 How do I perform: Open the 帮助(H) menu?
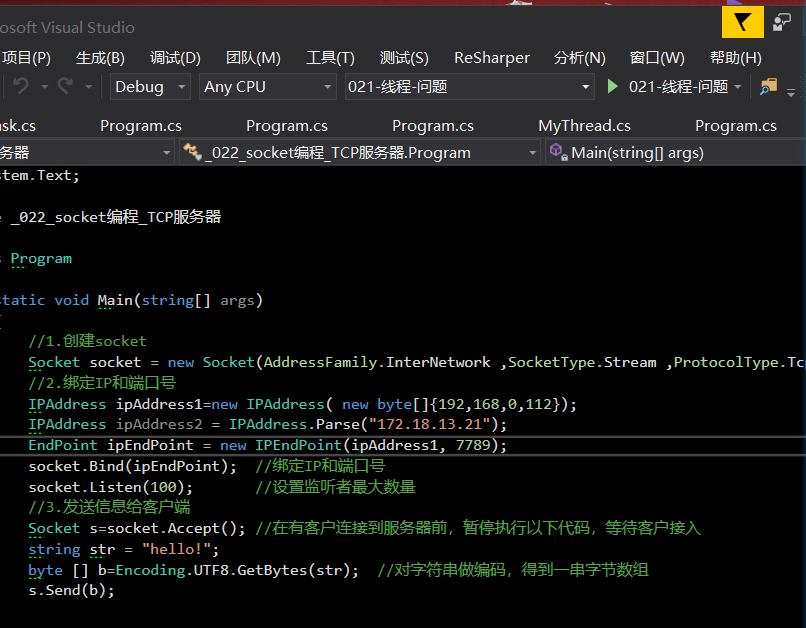tap(736, 58)
